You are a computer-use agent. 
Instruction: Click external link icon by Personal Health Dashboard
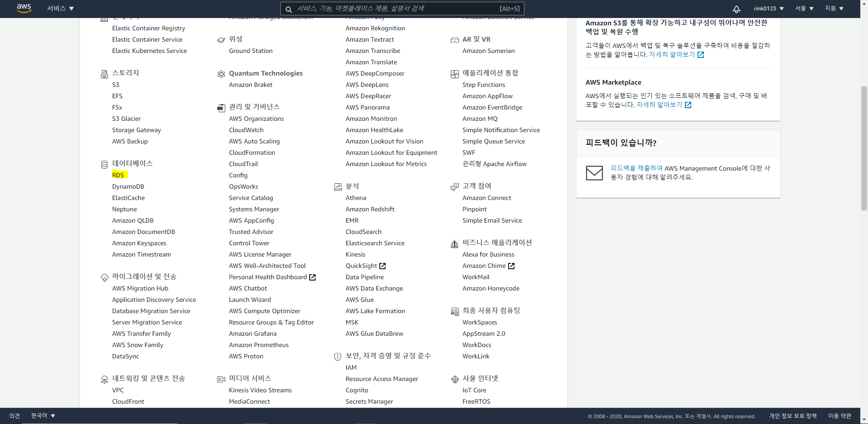pos(312,277)
